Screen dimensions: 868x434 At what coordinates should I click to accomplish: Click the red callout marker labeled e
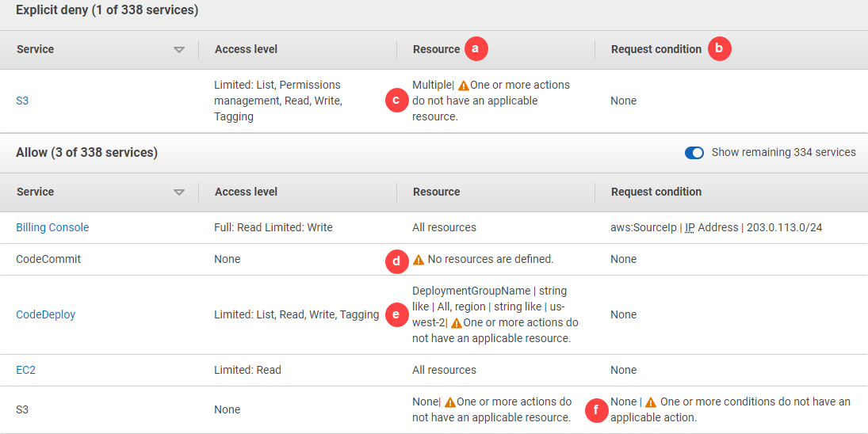click(x=396, y=314)
